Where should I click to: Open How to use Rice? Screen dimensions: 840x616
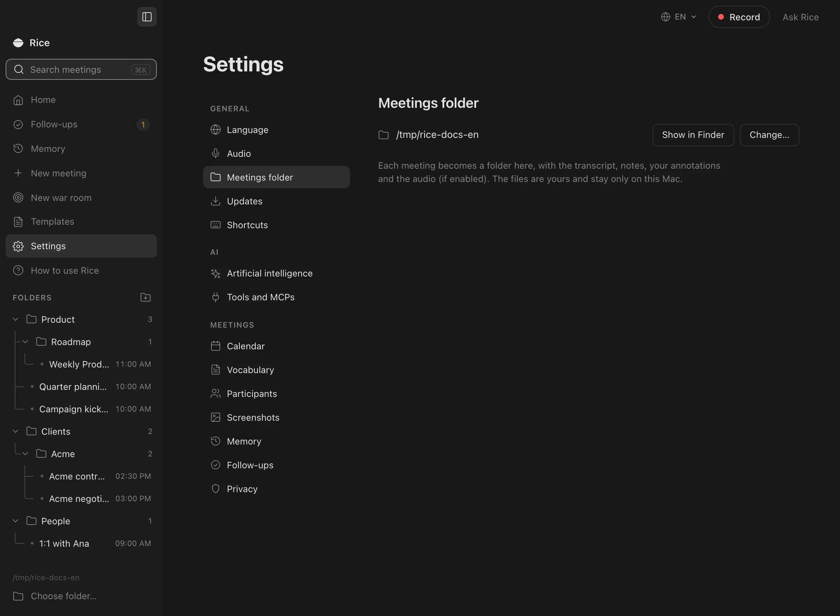coord(81,270)
